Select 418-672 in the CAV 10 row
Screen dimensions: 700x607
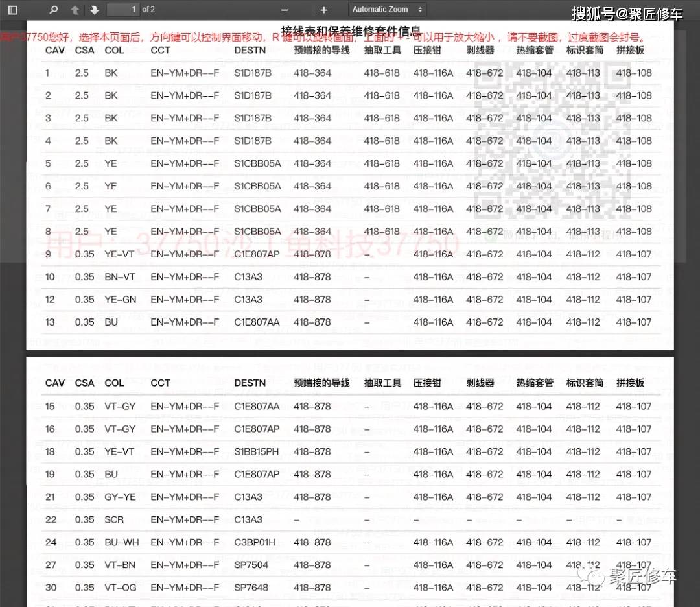pyautogui.click(x=484, y=277)
